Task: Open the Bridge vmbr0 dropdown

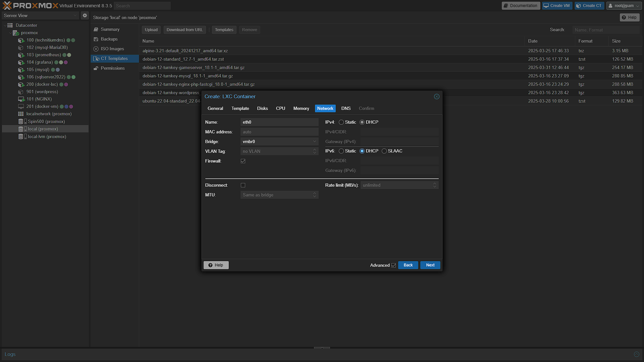Action: pyautogui.click(x=314, y=142)
